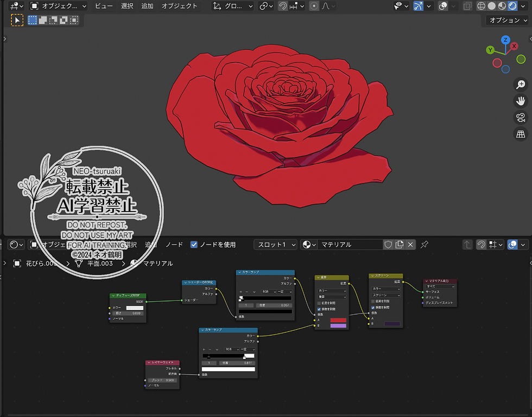Screen dimensions: 532x417
Task: Toggle viewport snapping magnet icon
Action: (x=283, y=6)
